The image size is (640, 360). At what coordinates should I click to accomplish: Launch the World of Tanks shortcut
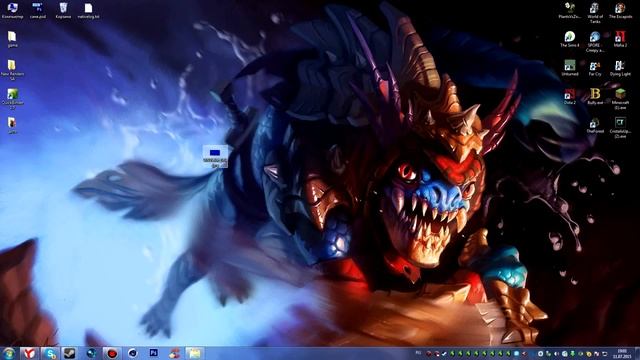(595, 12)
